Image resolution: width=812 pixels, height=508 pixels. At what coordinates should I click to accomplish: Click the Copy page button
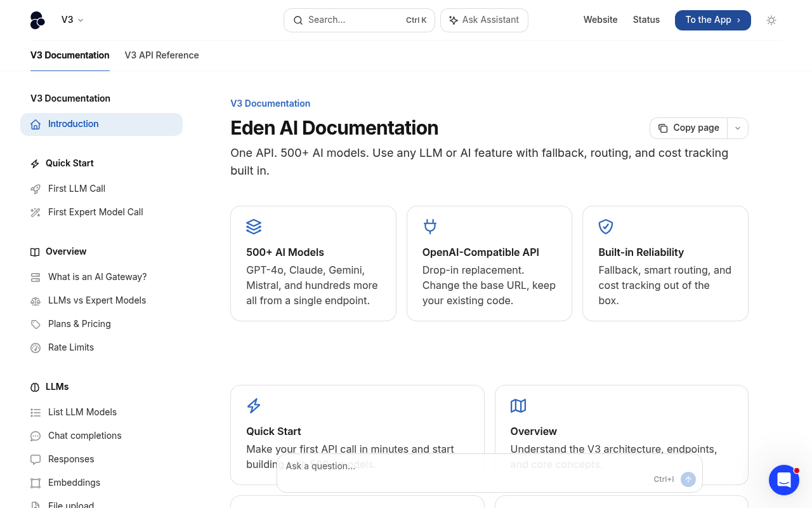click(689, 128)
